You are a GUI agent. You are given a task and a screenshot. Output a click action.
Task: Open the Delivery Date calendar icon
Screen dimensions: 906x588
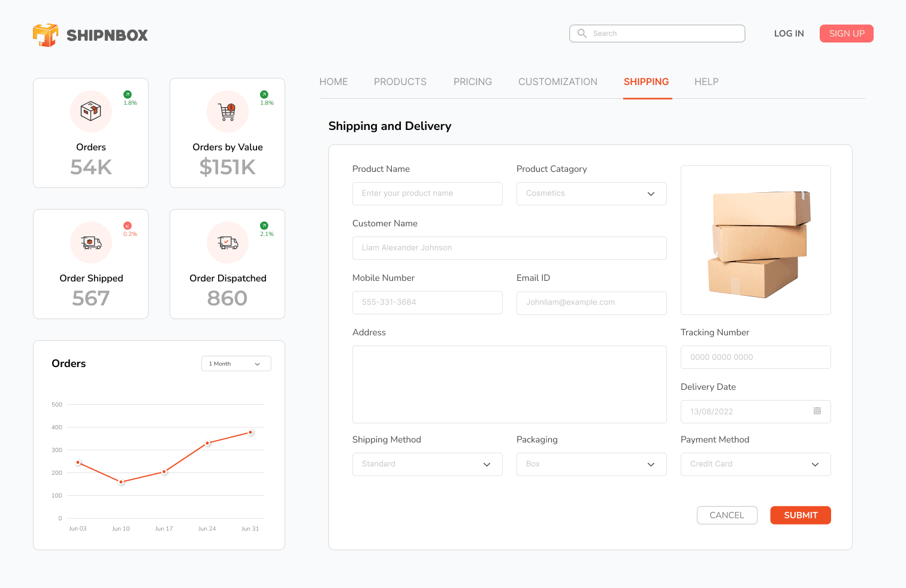817,411
